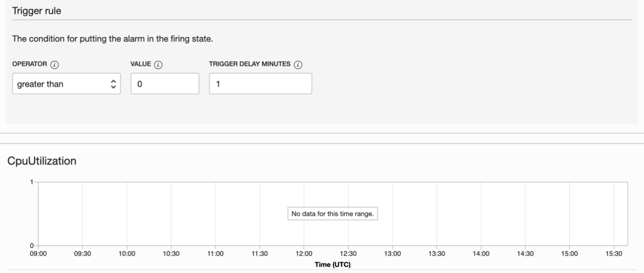Open the 'greater than' operator dropdown
Image resolution: width=644 pixels, height=273 pixels.
pos(66,84)
